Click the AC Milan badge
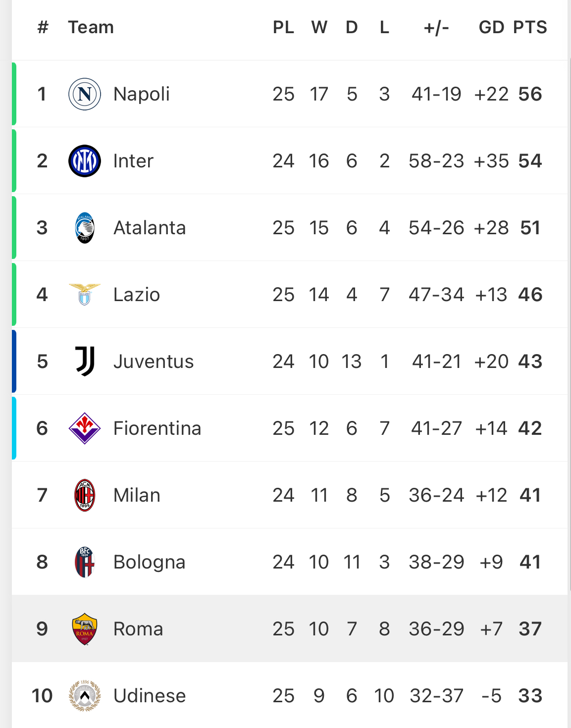Viewport: 571px width, 728px height. [x=85, y=495]
